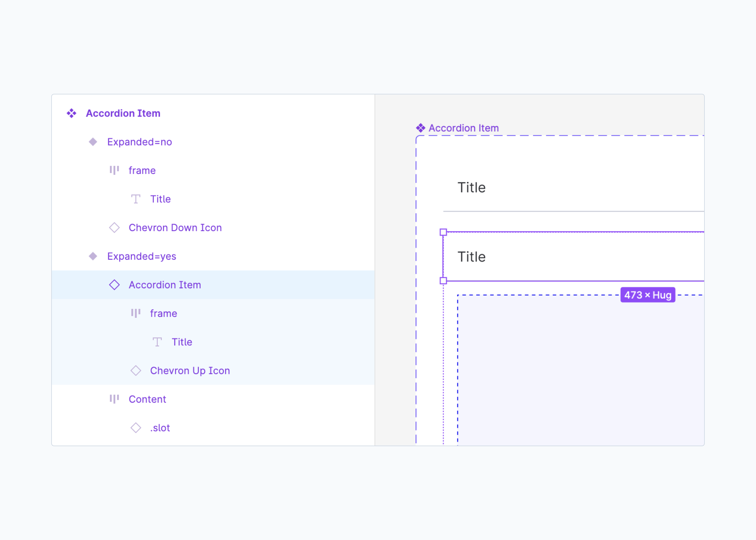The width and height of the screenshot is (756, 540).
Task: Select the top-level Accordion Item layer name
Action: pyautogui.click(x=123, y=113)
